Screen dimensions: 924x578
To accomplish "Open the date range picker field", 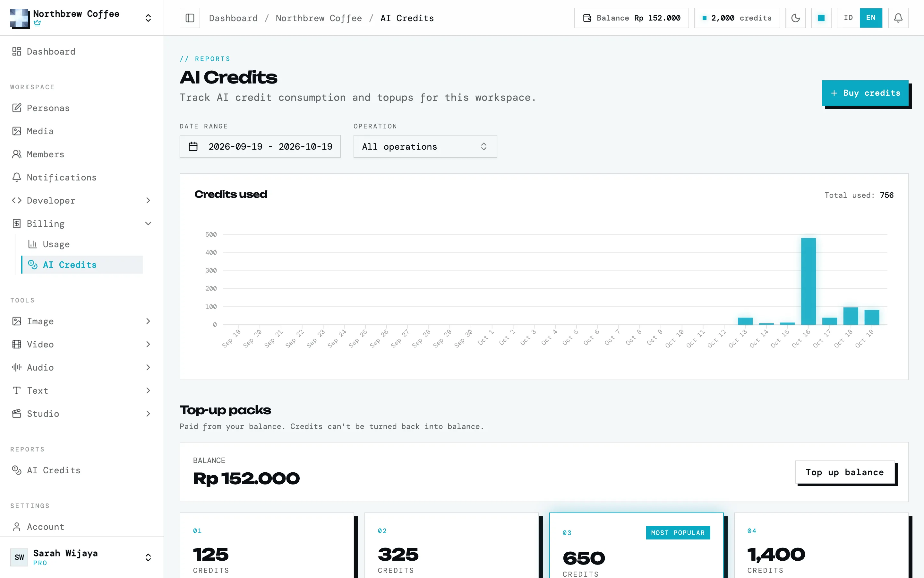I will (x=260, y=146).
